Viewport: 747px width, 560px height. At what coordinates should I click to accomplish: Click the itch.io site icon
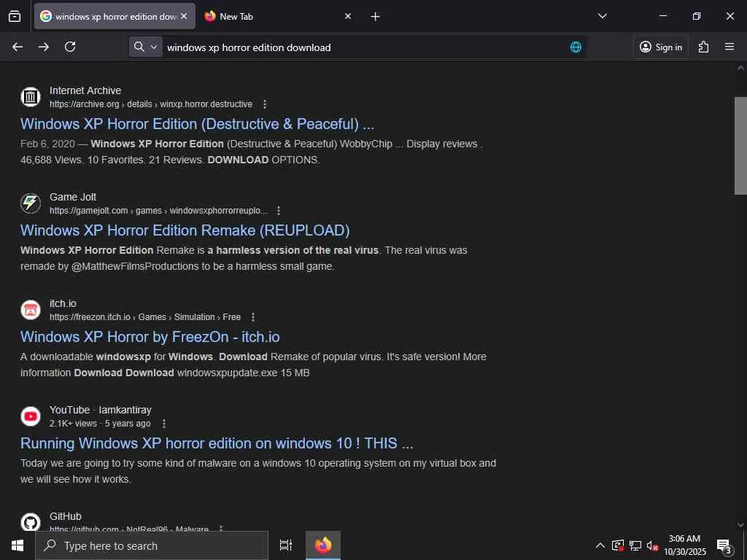[31, 310]
